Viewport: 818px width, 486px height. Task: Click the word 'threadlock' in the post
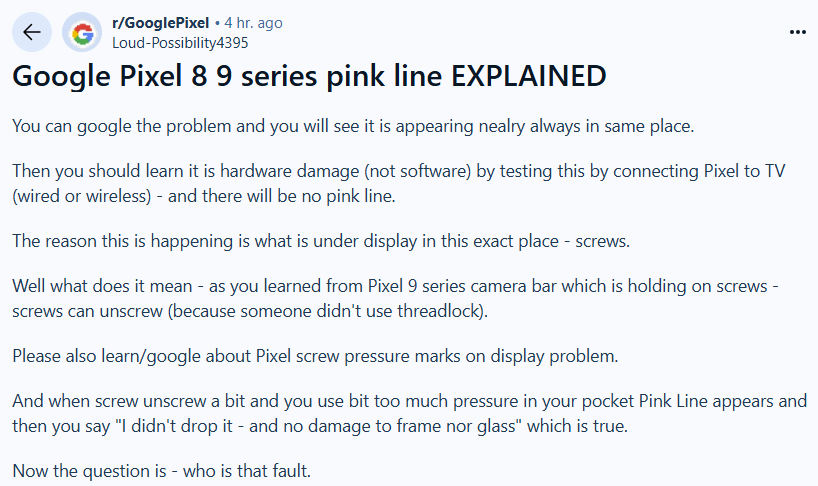point(438,311)
